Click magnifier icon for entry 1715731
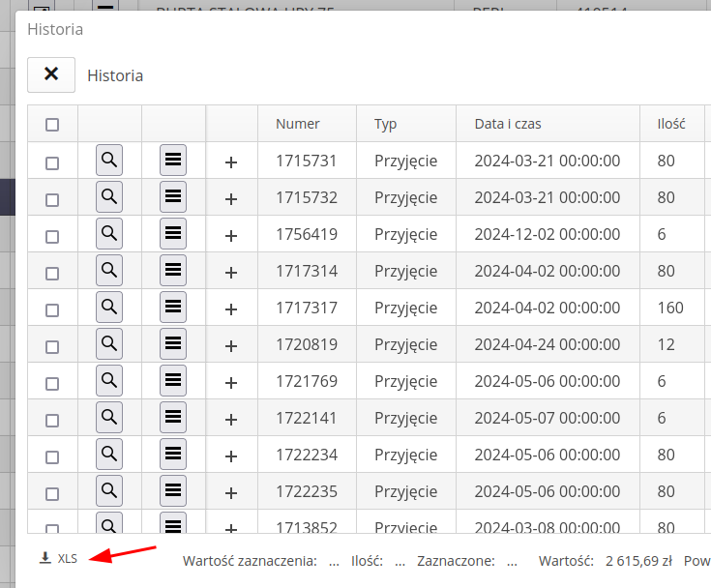711x588 pixels. click(x=109, y=160)
